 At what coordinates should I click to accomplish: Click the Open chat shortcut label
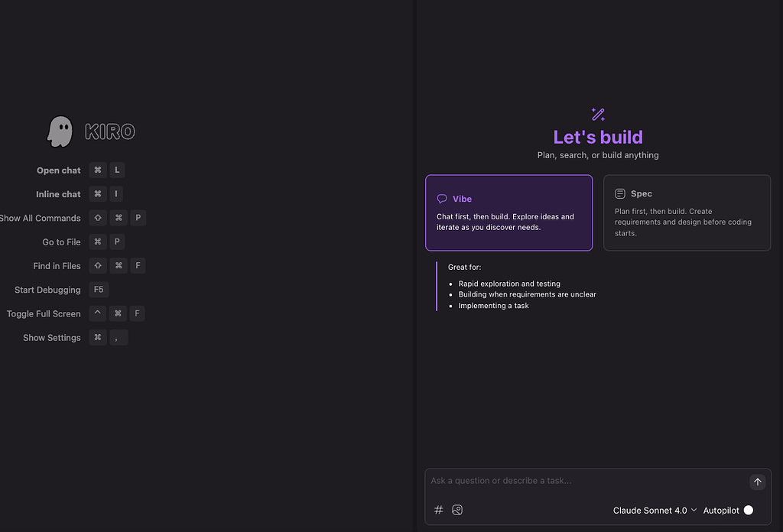[58, 170]
